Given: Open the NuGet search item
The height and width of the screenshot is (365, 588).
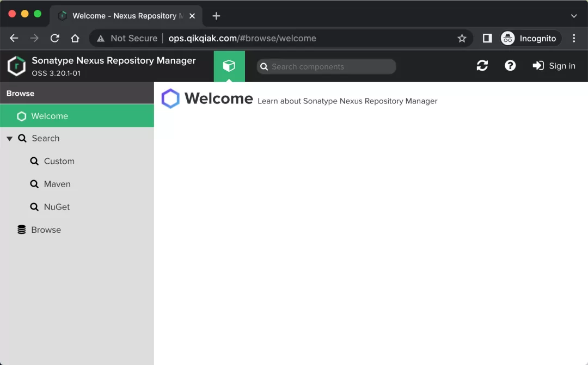Looking at the screenshot, I should [57, 207].
